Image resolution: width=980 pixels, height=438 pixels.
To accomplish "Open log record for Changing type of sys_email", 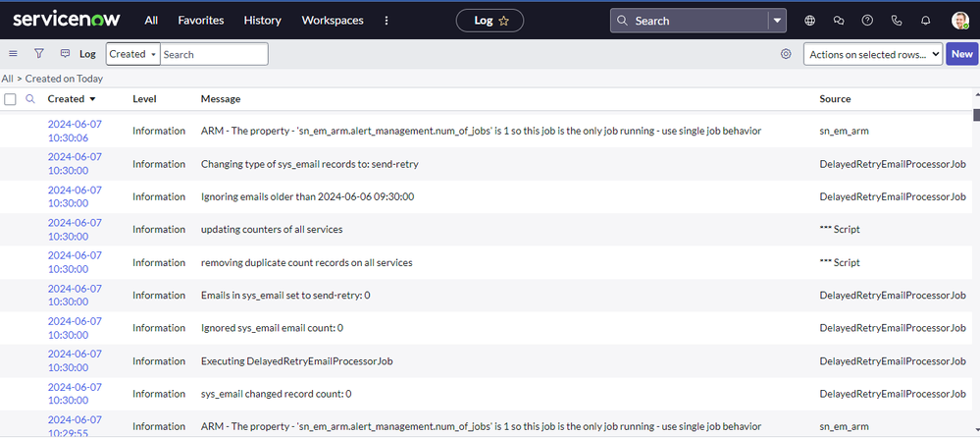I will 75,163.
